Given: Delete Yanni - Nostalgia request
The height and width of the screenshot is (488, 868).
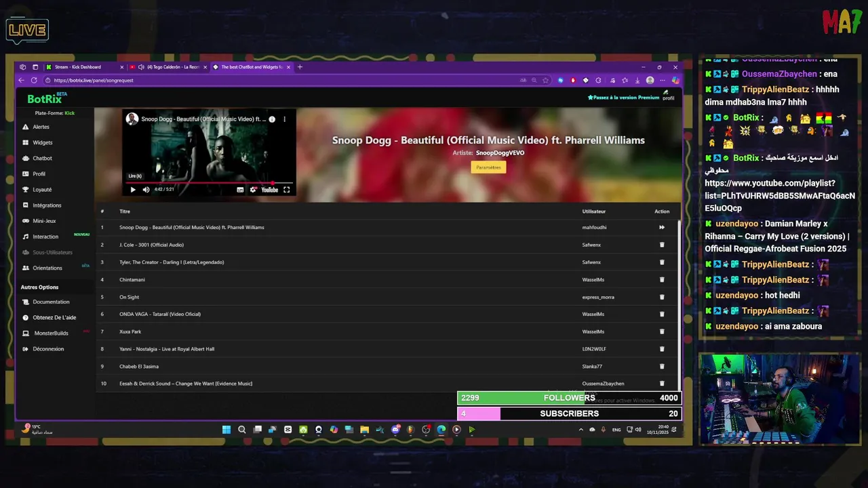Looking at the screenshot, I should click(x=662, y=349).
